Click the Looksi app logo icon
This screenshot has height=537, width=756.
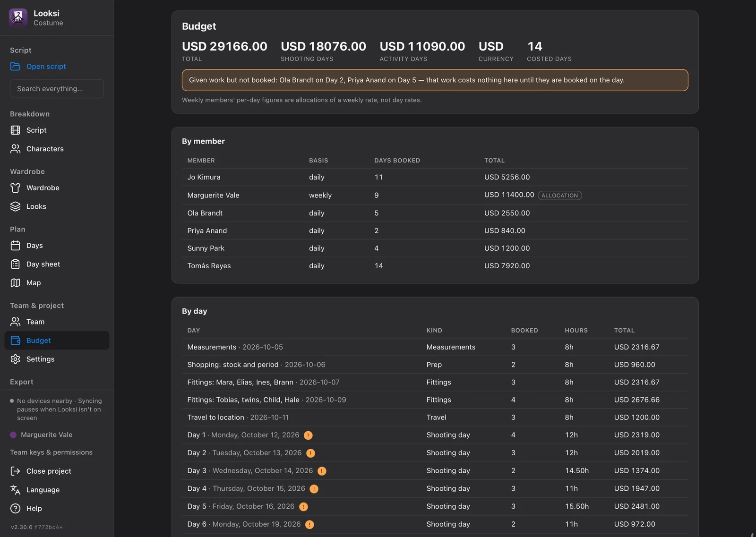[18, 18]
